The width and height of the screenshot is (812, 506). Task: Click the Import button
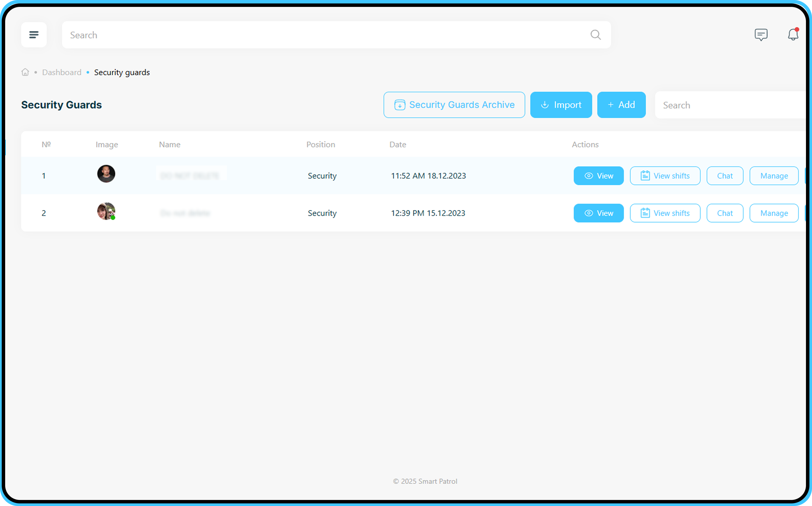point(561,105)
